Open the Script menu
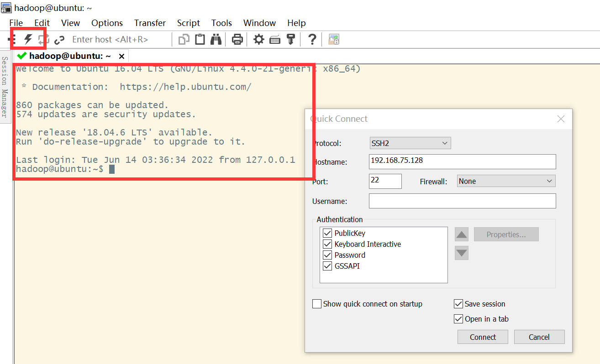 point(189,23)
